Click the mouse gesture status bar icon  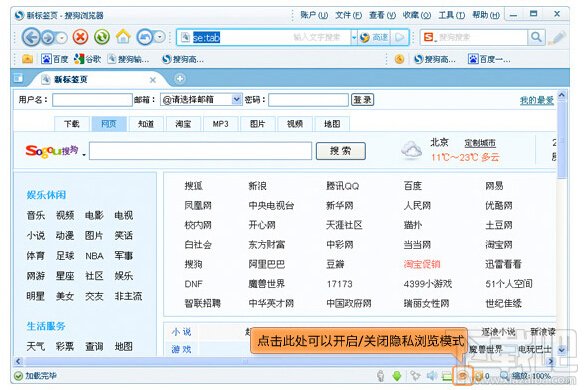381,376
